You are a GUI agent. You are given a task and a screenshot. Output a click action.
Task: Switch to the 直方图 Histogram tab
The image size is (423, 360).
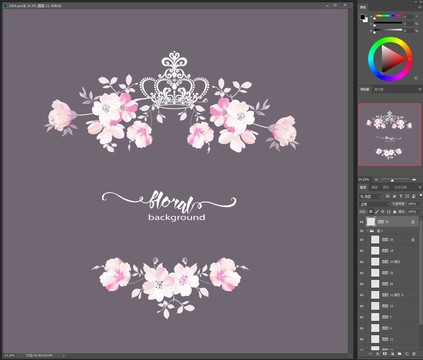pos(379,89)
